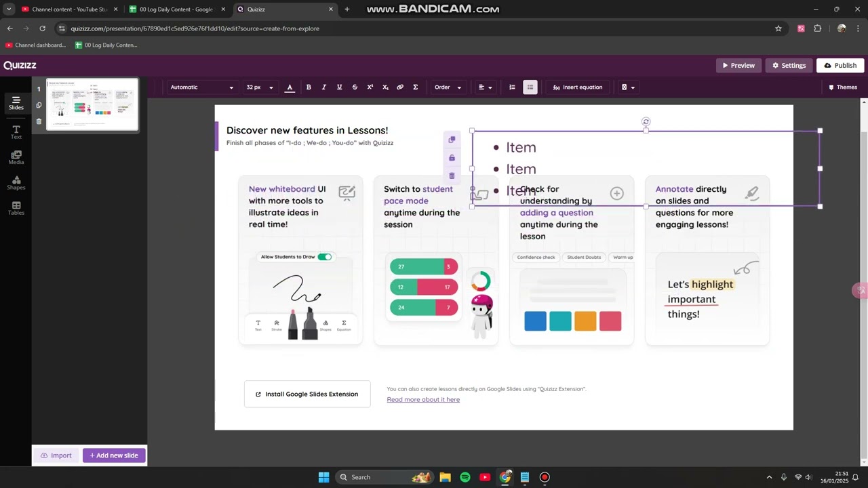Viewport: 868px width, 488px height.
Task: Open presentation Settings
Action: (789, 65)
